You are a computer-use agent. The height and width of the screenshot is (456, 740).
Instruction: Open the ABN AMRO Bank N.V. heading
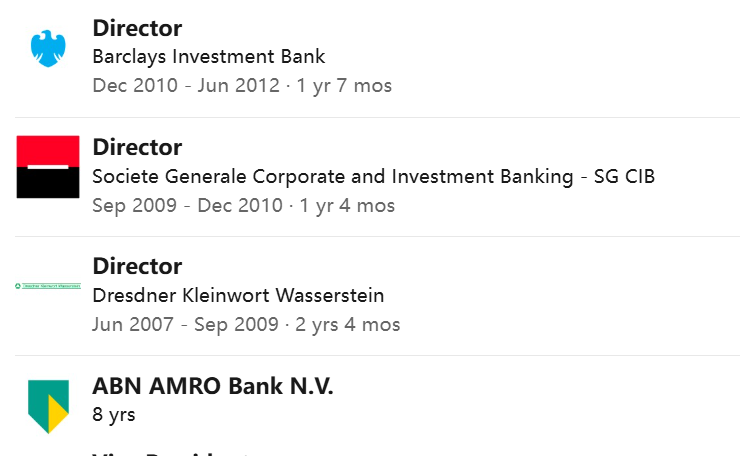(x=213, y=386)
